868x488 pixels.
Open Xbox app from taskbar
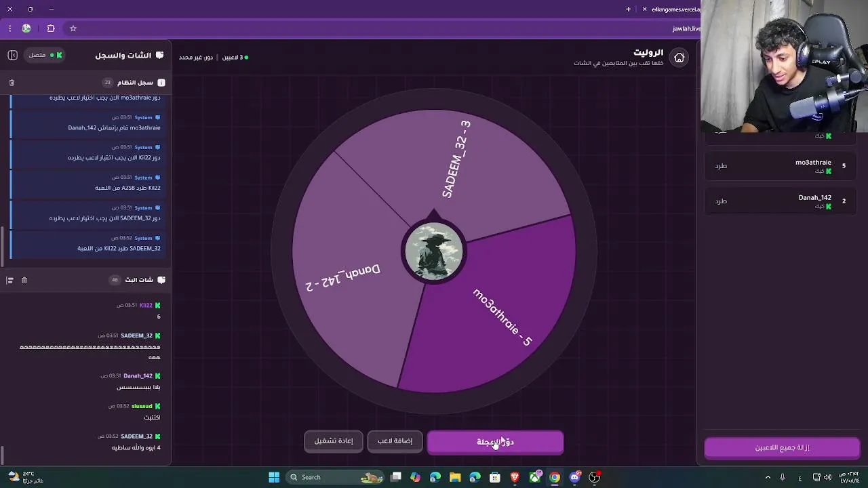click(x=535, y=477)
